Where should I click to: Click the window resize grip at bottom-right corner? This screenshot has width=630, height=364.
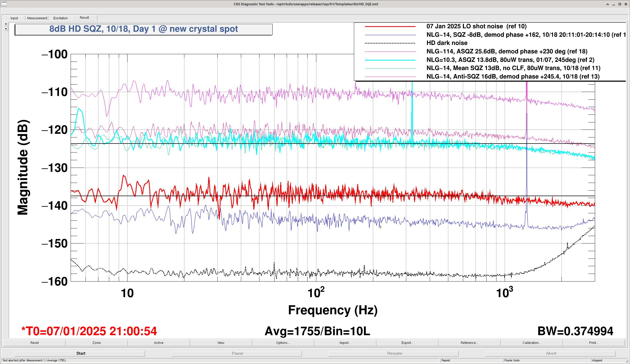pyautogui.click(x=627, y=361)
